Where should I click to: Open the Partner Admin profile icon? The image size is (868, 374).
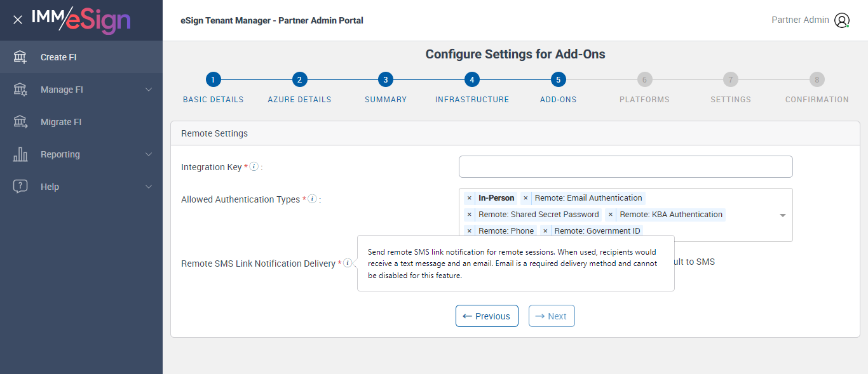click(x=842, y=20)
